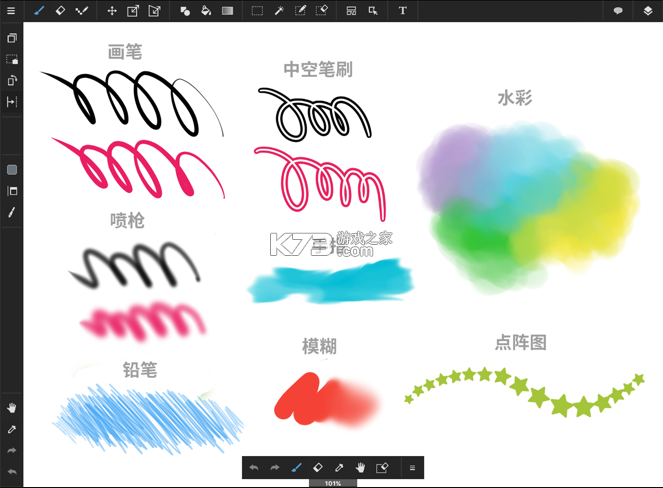Click the brush size icon in left sidebar
This screenshot has width=663, height=488.
(x=12, y=212)
